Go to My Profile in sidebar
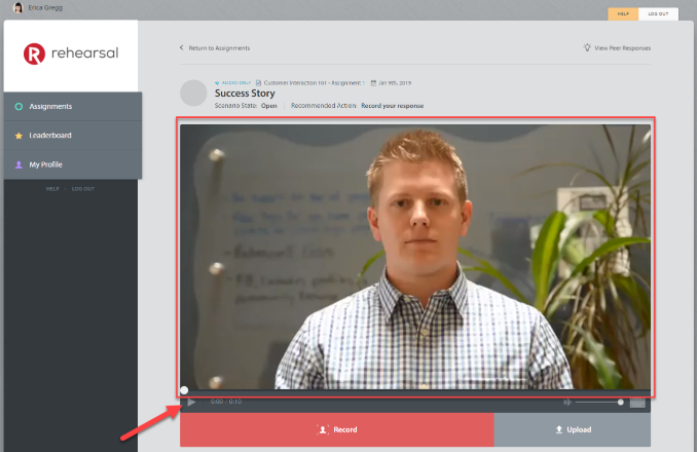Image resolution: width=697 pixels, height=452 pixels. 46,164
